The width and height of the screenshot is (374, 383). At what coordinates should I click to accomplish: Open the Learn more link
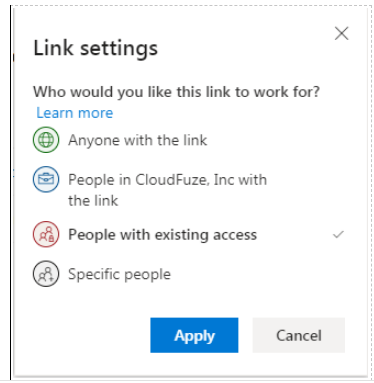(x=75, y=113)
